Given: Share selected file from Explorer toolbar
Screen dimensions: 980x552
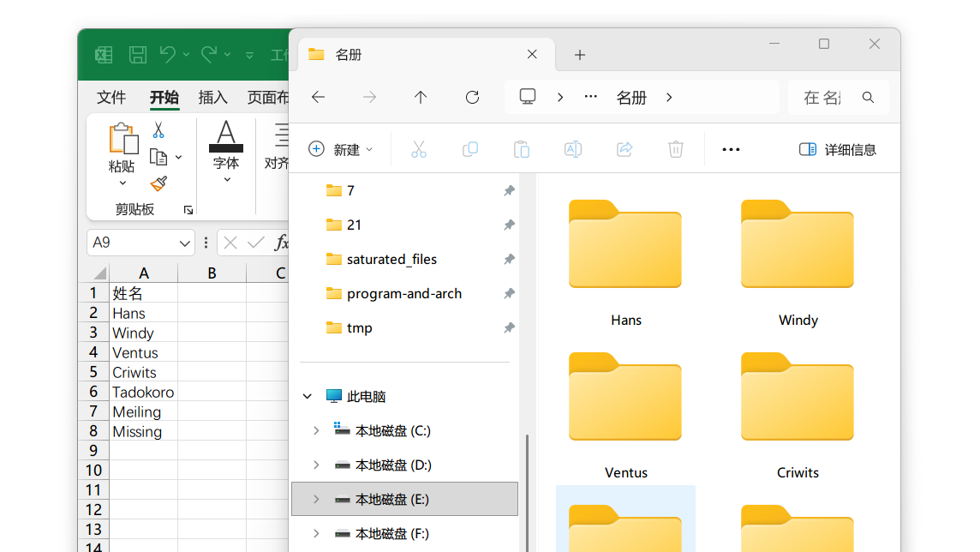Looking at the screenshot, I should tap(624, 148).
